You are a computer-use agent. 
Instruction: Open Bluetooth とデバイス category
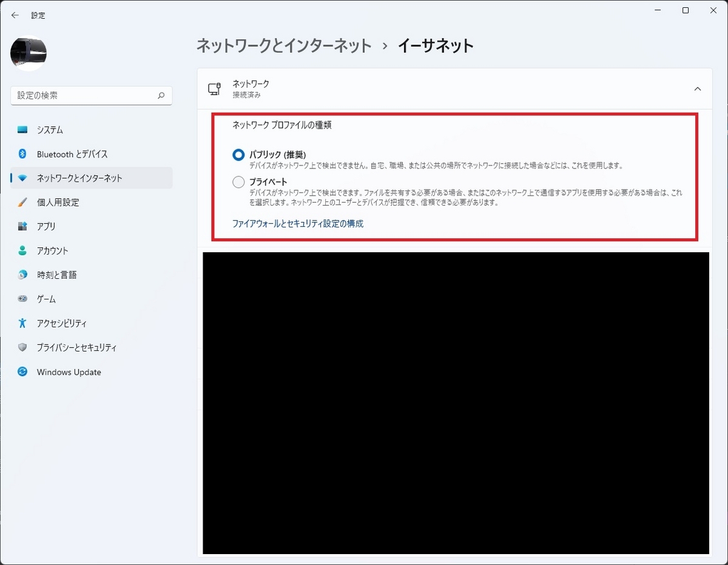point(92,154)
